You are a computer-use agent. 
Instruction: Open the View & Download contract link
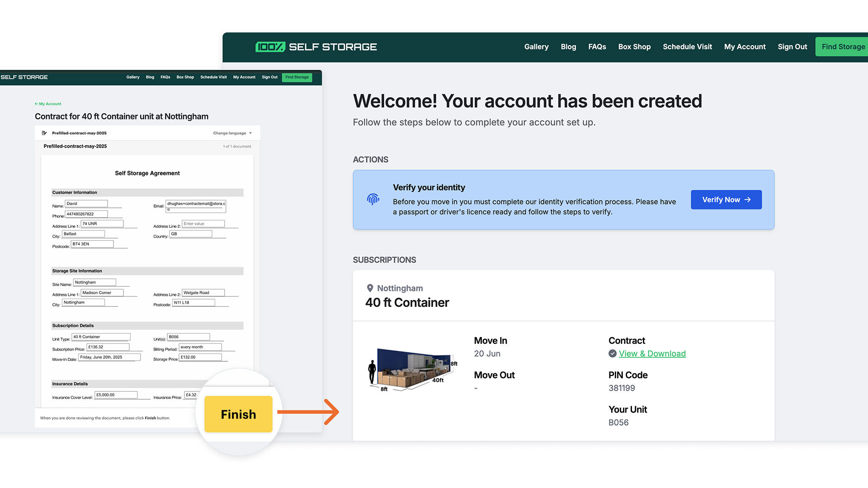(x=652, y=354)
